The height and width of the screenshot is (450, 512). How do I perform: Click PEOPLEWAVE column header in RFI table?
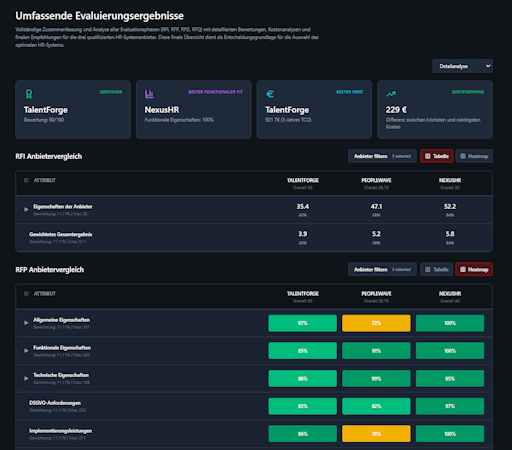coord(376,180)
